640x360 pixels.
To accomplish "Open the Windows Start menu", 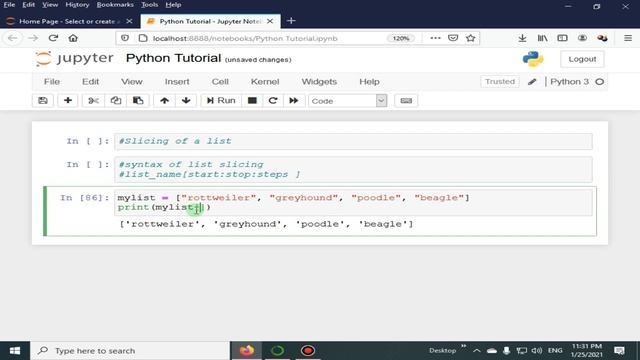I will coord(15,351).
